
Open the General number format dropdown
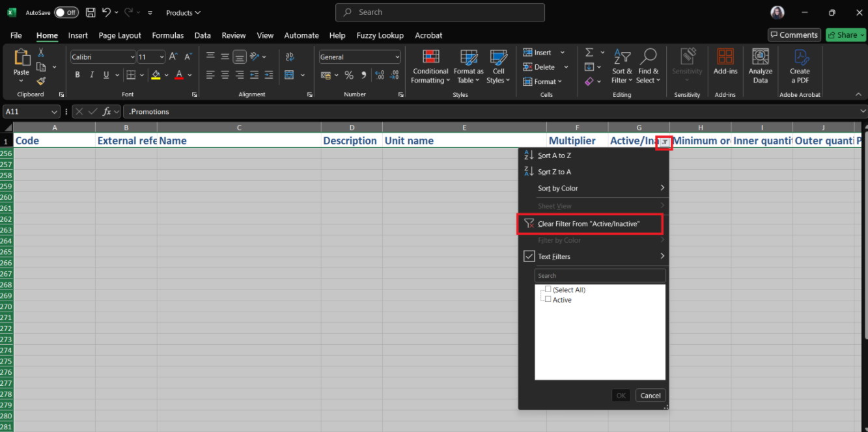397,57
